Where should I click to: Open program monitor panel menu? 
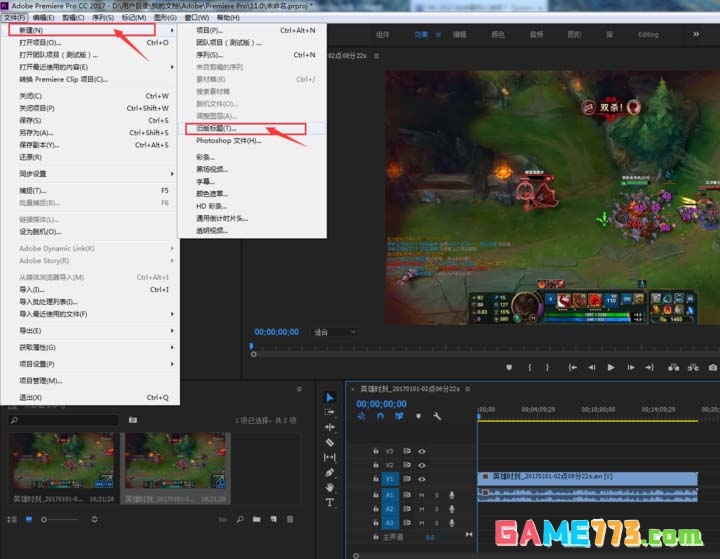[x=377, y=56]
